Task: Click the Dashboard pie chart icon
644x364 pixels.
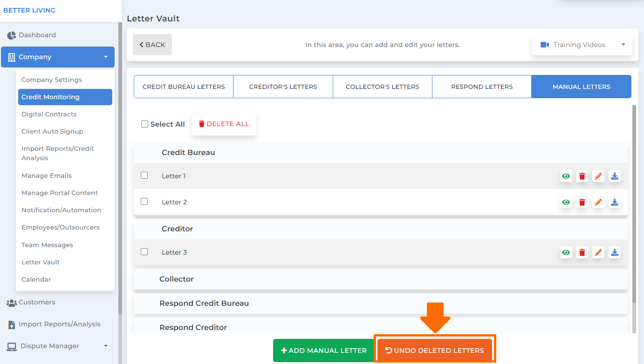Action: tap(12, 35)
